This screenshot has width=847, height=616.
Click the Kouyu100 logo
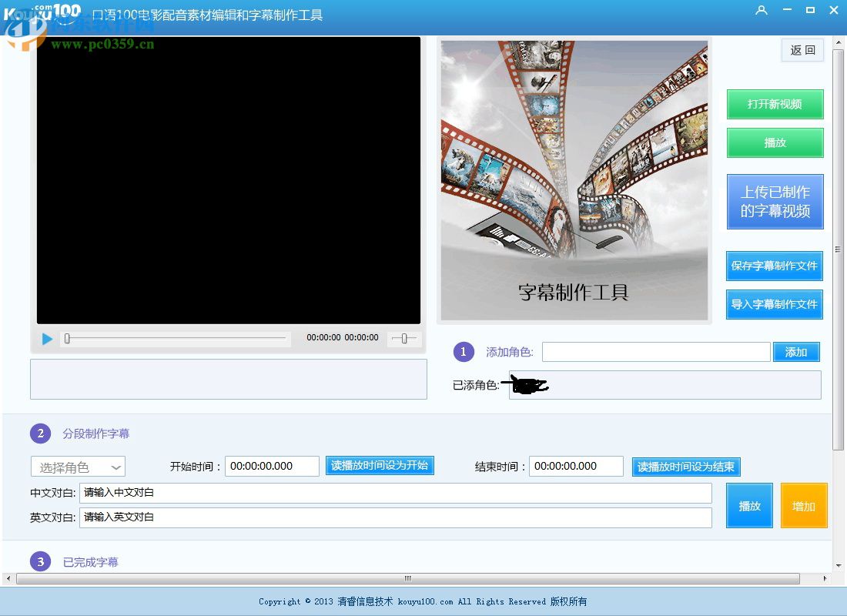[x=42, y=10]
